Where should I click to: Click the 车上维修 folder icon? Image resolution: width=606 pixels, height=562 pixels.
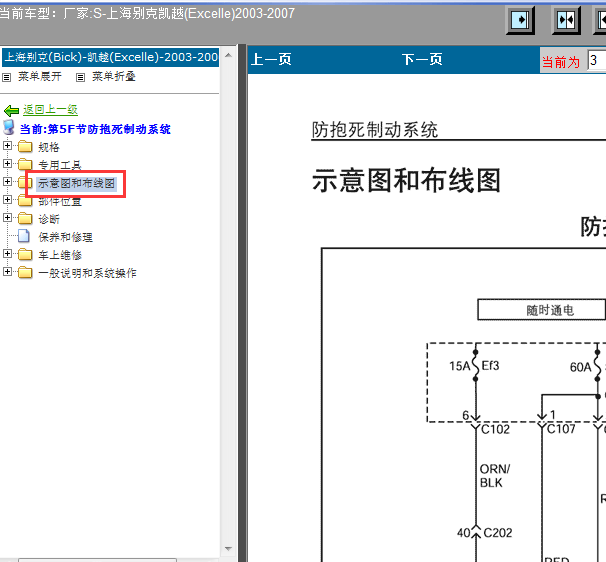point(25,254)
